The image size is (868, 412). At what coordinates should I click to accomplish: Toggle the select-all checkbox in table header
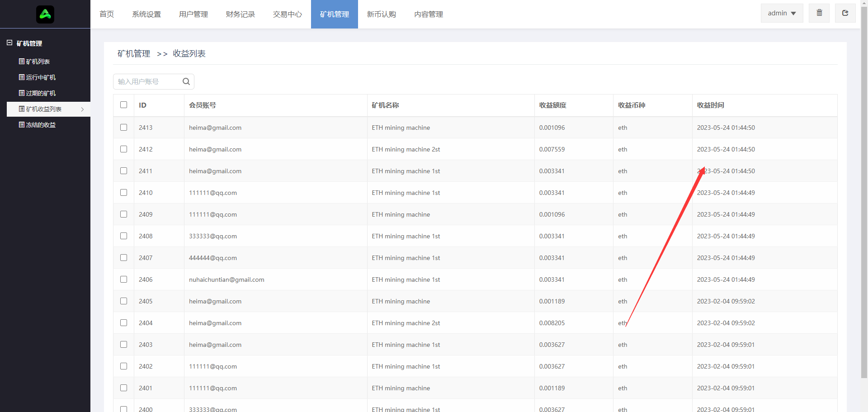124,105
